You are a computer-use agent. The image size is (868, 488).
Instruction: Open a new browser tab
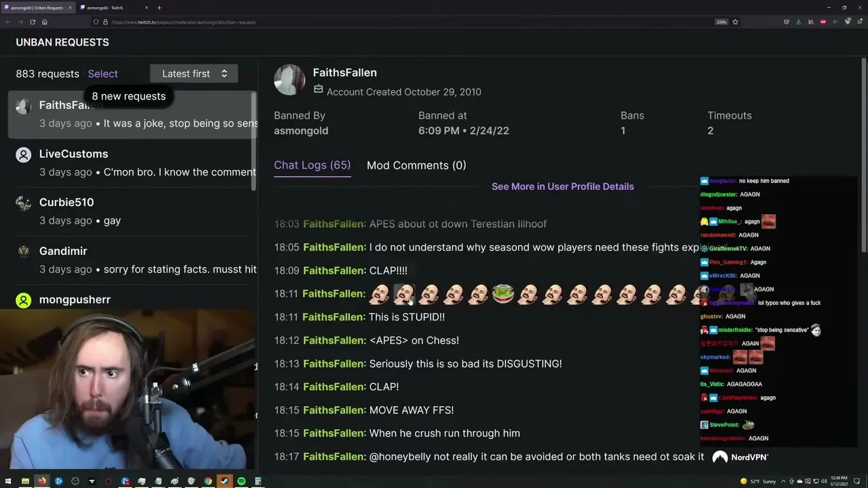(159, 7)
